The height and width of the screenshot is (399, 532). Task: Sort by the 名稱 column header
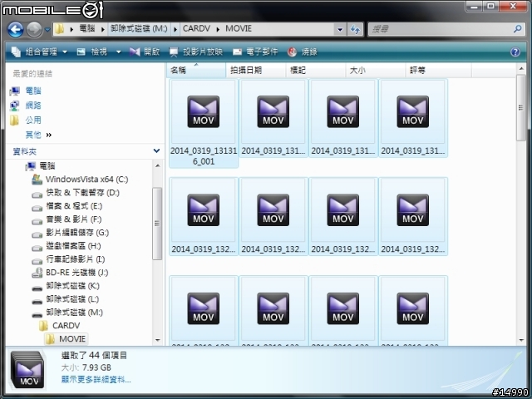point(196,70)
